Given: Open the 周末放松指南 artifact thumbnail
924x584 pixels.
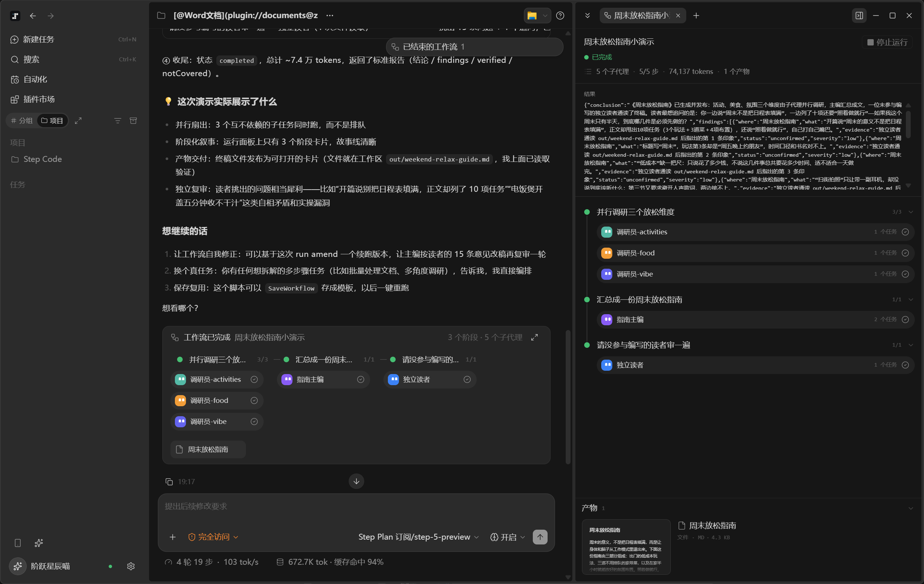Looking at the screenshot, I should coord(626,546).
